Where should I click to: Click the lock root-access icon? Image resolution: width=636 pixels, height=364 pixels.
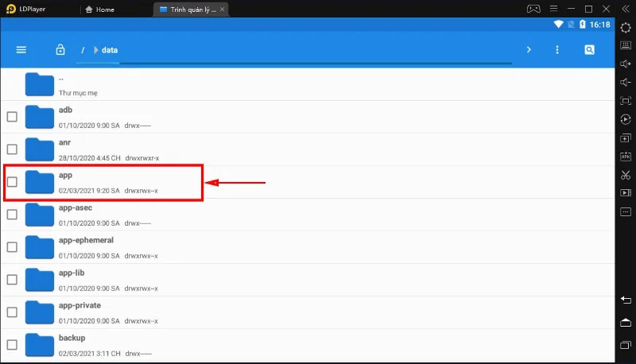60,50
